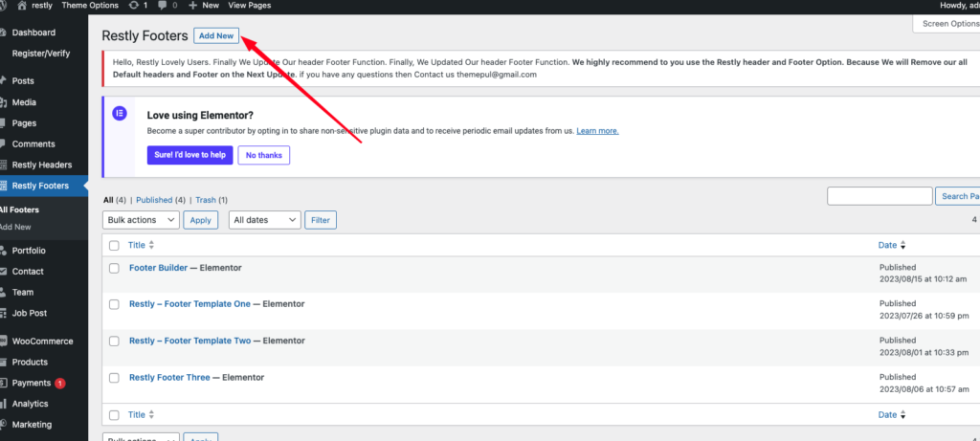
Task: Open Restly Headers menu item
Action: (x=41, y=165)
